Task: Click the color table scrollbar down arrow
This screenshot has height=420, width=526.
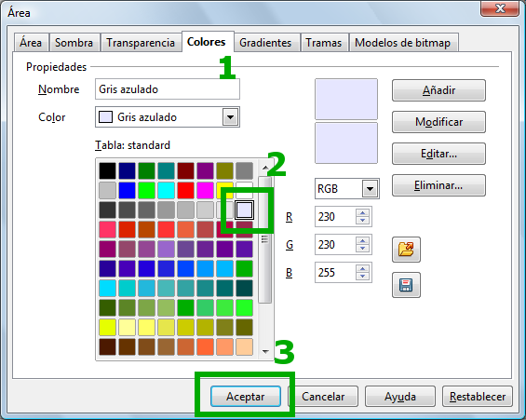Action: [265, 352]
